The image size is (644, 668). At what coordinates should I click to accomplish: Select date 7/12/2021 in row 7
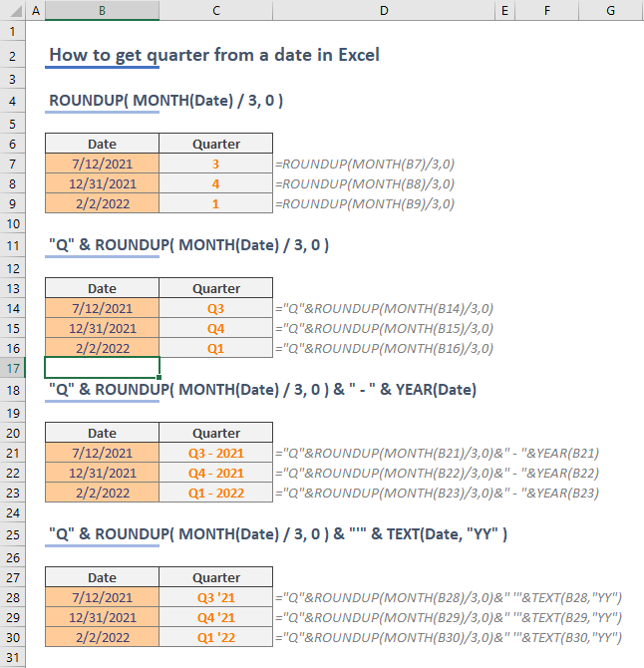click(103, 164)
